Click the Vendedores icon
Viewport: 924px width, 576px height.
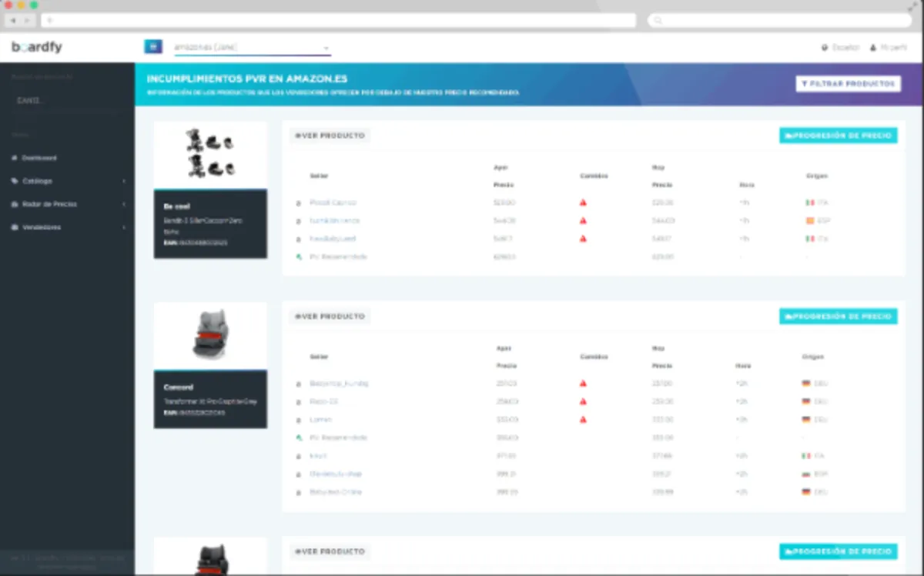[x=15, y=227]
